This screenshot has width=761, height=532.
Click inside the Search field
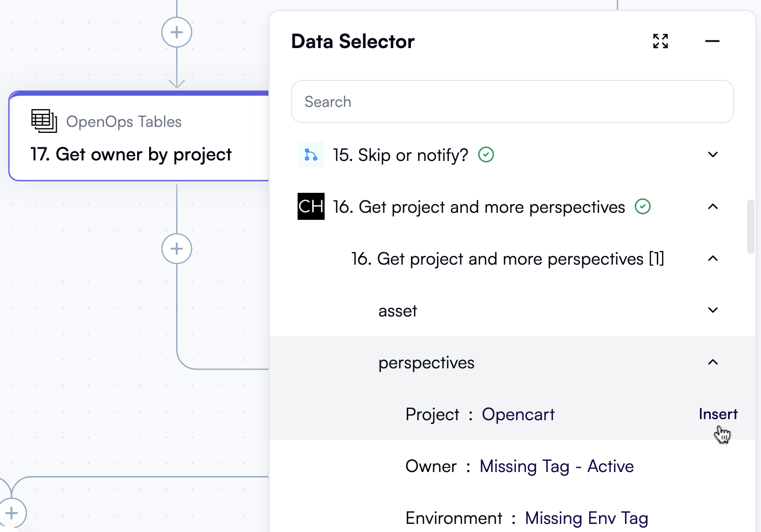(x=512, y=102)
